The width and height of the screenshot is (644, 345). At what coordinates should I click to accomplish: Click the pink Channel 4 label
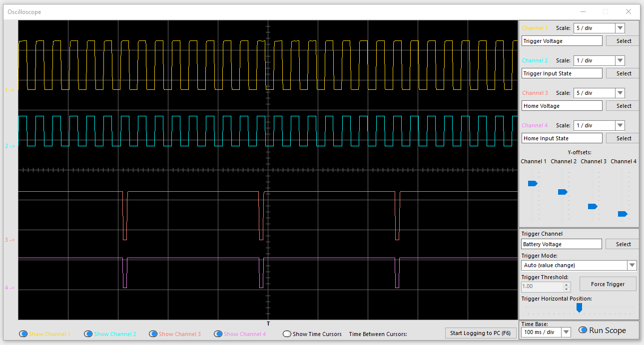(535, 126)
